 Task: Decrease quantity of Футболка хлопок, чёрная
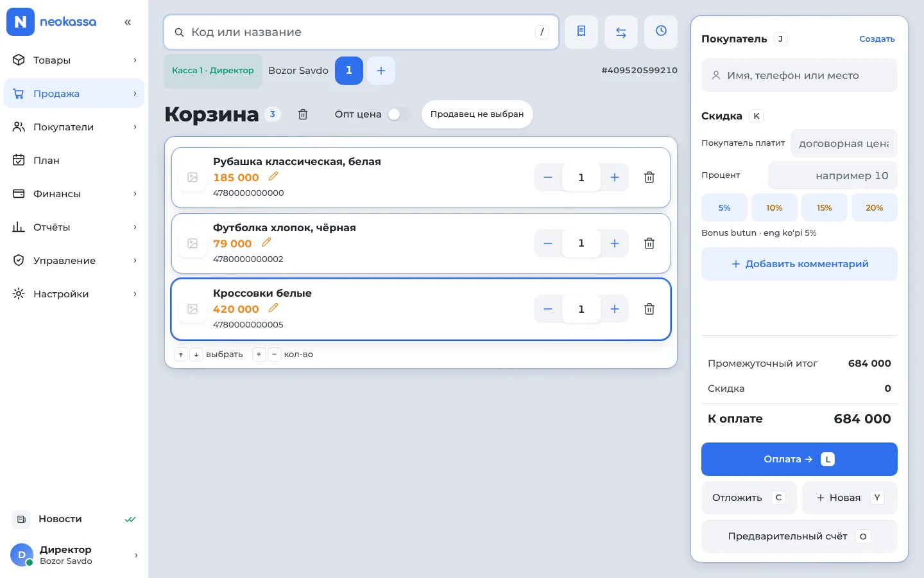point(548,243)
